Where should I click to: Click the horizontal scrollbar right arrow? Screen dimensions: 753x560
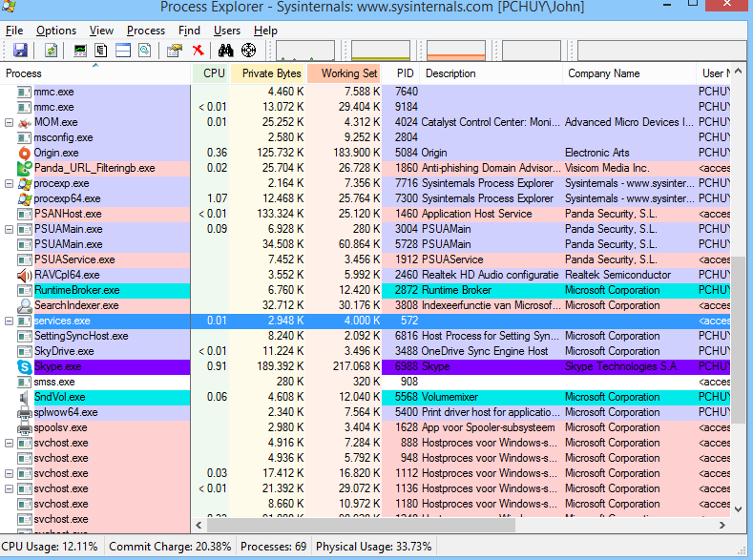coord(722,526)
